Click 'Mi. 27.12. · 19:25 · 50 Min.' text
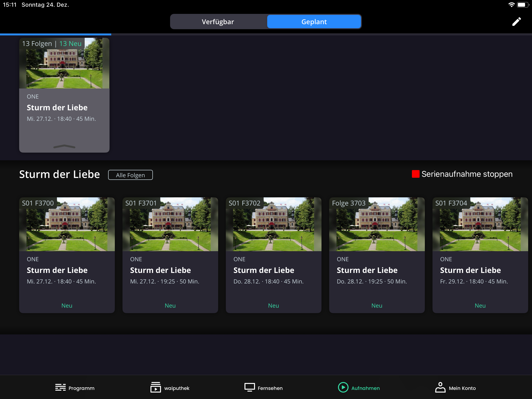532x399 pixels. pyautogui.click(x=165, y=281)
